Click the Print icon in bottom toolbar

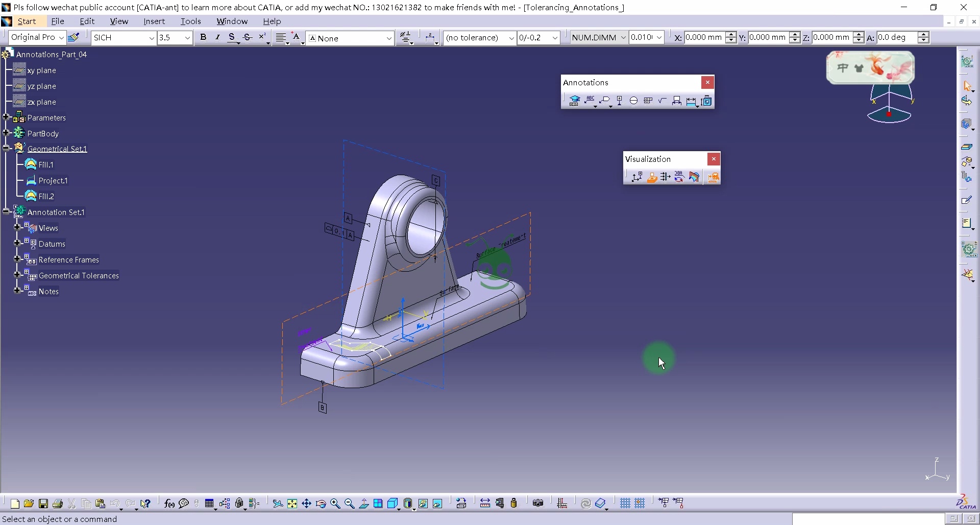pyautogui.click(x=58, y=504)
